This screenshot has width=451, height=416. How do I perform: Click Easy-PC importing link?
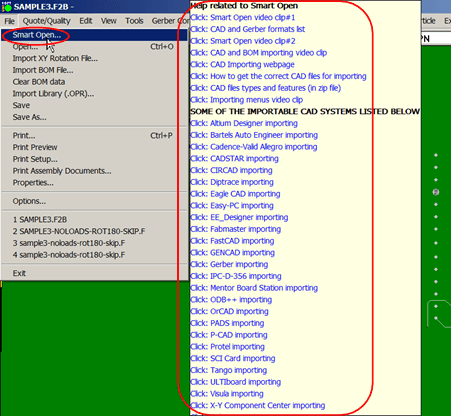(x=232, y=206)
